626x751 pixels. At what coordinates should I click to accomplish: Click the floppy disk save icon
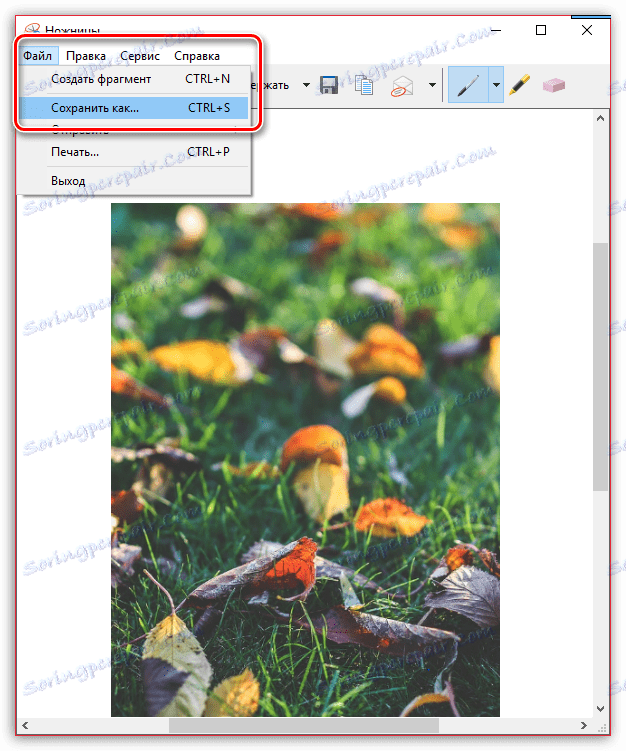pyautogui.click(x=329, y=85)
